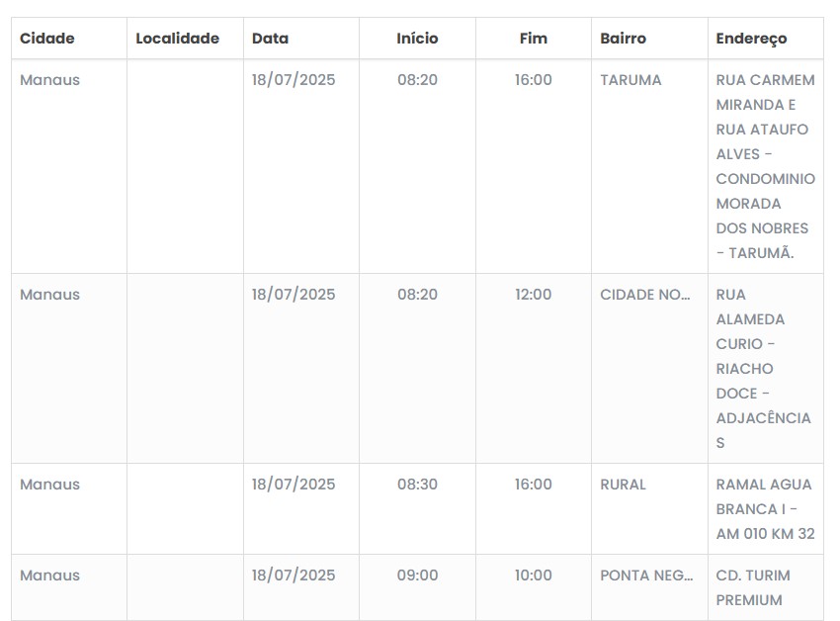
Task: Select the RURAL bairro cell
Action: [623, 485]
